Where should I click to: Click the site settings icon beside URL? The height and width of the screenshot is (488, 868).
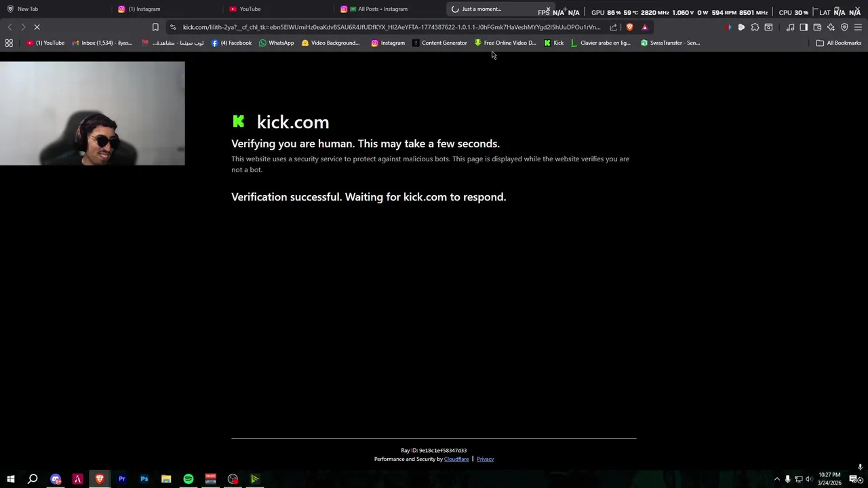pyautogui.click(x=173, y=27)
